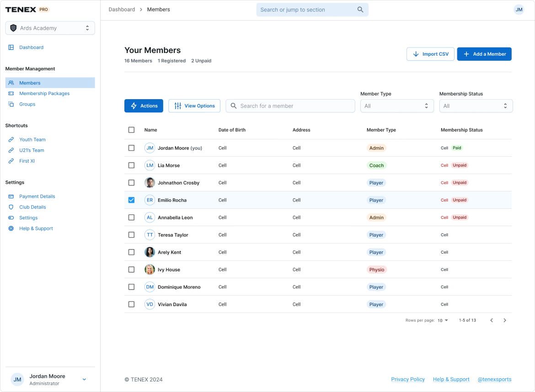Viewport: 535px width, 392px height.
Task: Open Privacy Policy footer link
Action: pyautogui.click(x=408, y=379)
